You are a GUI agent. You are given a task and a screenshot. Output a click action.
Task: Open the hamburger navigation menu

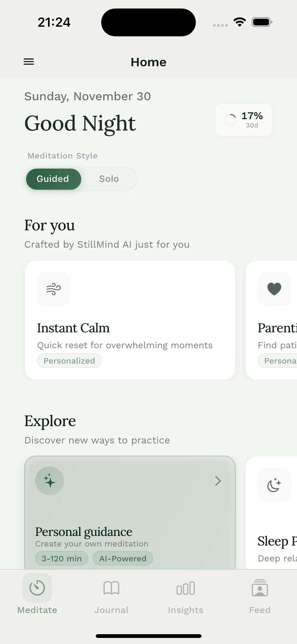(x=28, y=61)
